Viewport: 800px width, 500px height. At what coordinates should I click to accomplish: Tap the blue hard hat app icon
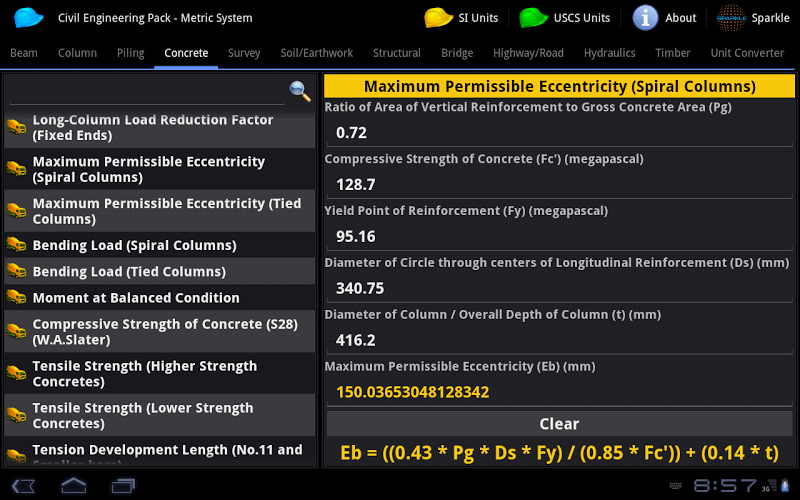pos(30,18)
